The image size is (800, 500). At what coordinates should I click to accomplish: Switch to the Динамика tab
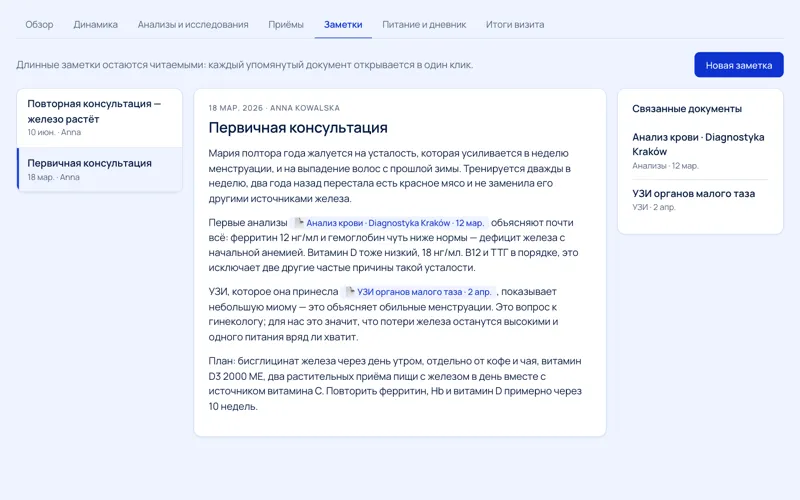(95, 24)
